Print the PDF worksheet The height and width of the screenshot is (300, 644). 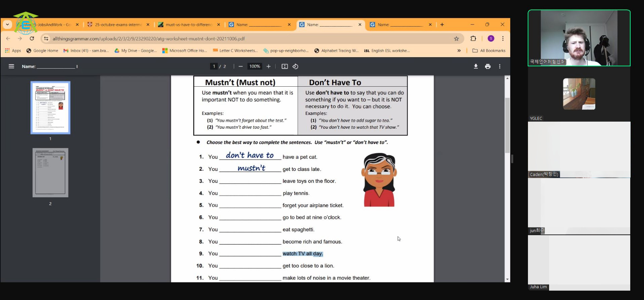488,67
